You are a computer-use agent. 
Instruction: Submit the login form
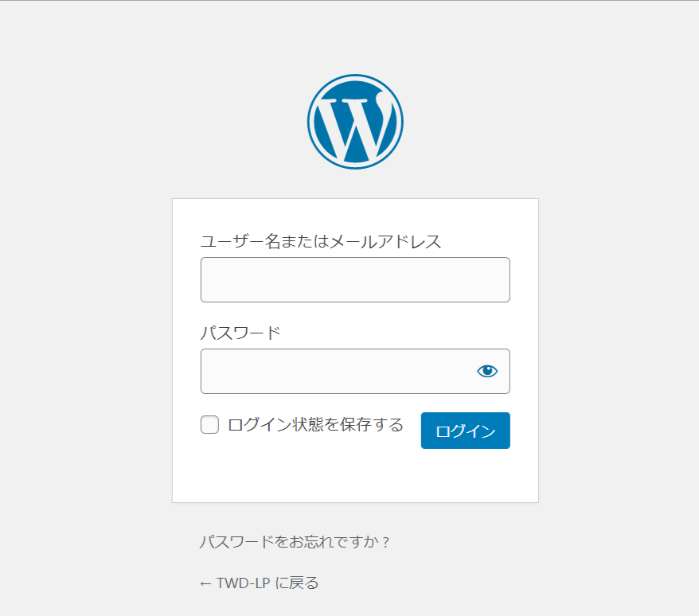[x=465, y=431]
